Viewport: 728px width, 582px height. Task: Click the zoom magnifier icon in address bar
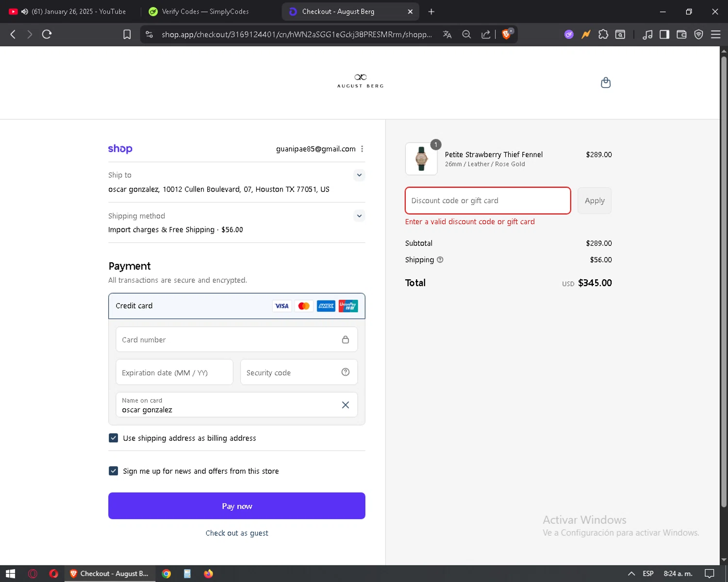point(466,34)
